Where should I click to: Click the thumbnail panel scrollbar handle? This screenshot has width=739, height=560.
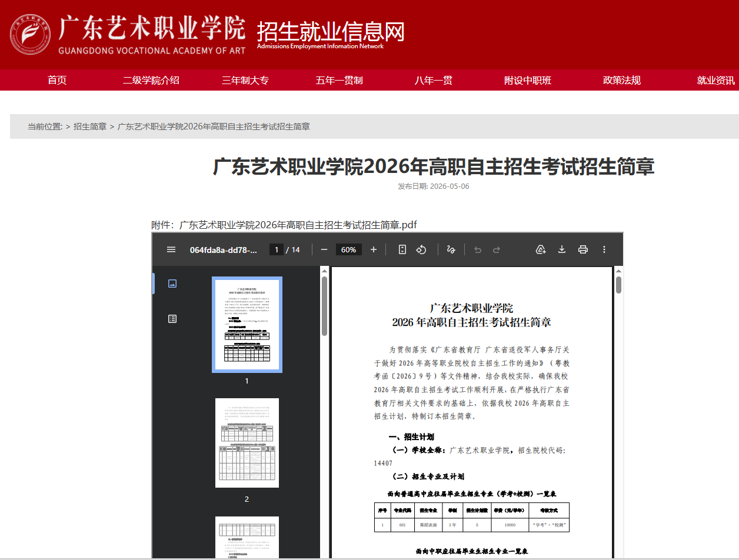[324, 306]
